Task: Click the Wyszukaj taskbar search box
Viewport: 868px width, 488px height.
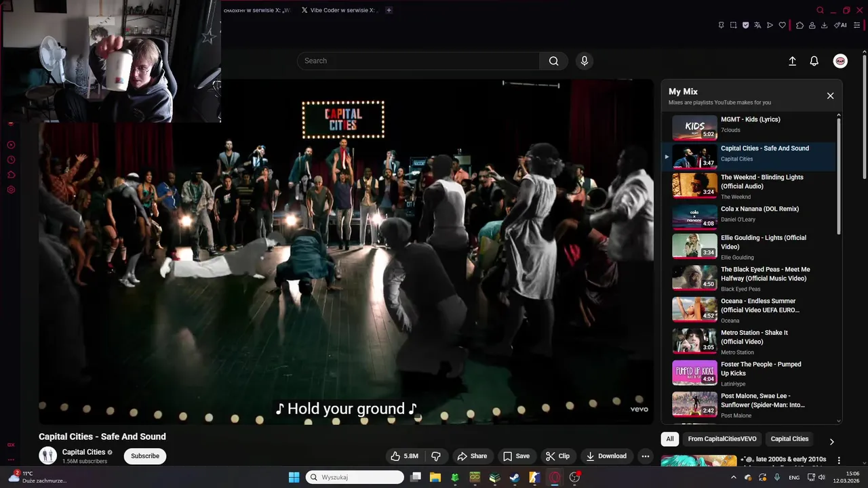Action: pyautogui.click(x=355, y=477)
